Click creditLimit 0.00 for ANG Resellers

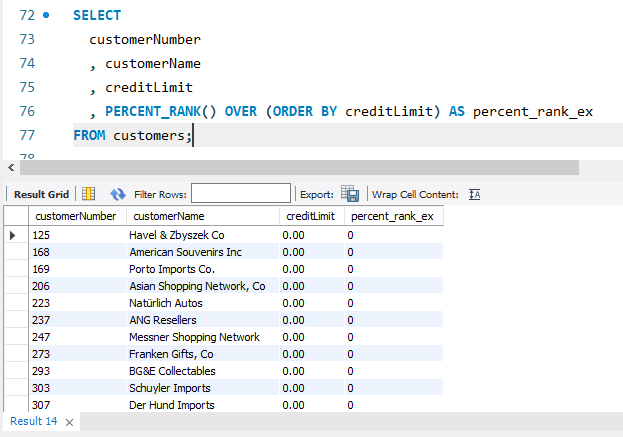312,320
